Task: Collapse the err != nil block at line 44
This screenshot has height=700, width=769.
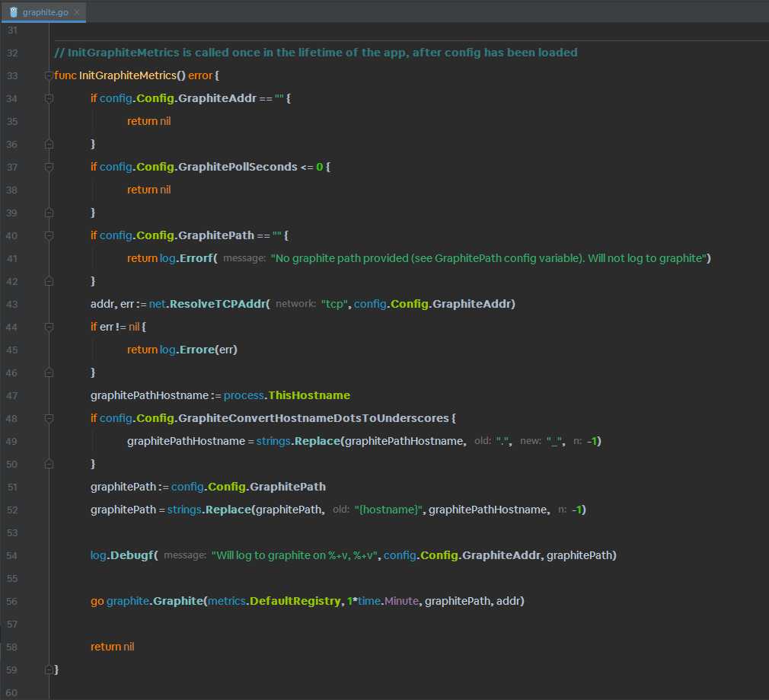Action: click(x=49, y=328)
